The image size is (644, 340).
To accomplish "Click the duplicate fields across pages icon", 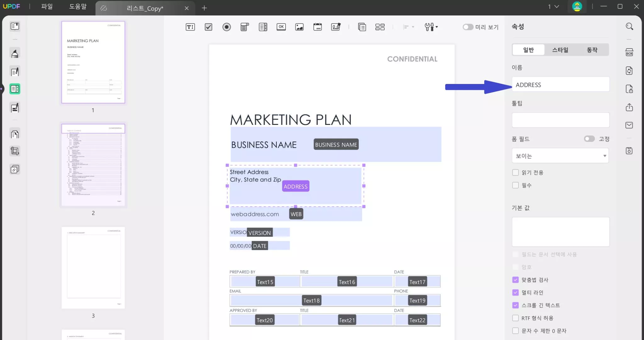I will (x=362, y=27).
